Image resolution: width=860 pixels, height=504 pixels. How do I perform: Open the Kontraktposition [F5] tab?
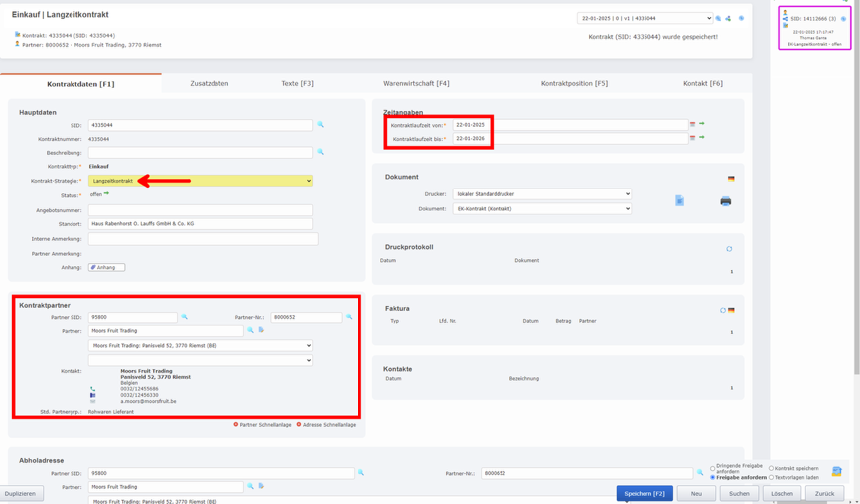(x=574, y=84)
